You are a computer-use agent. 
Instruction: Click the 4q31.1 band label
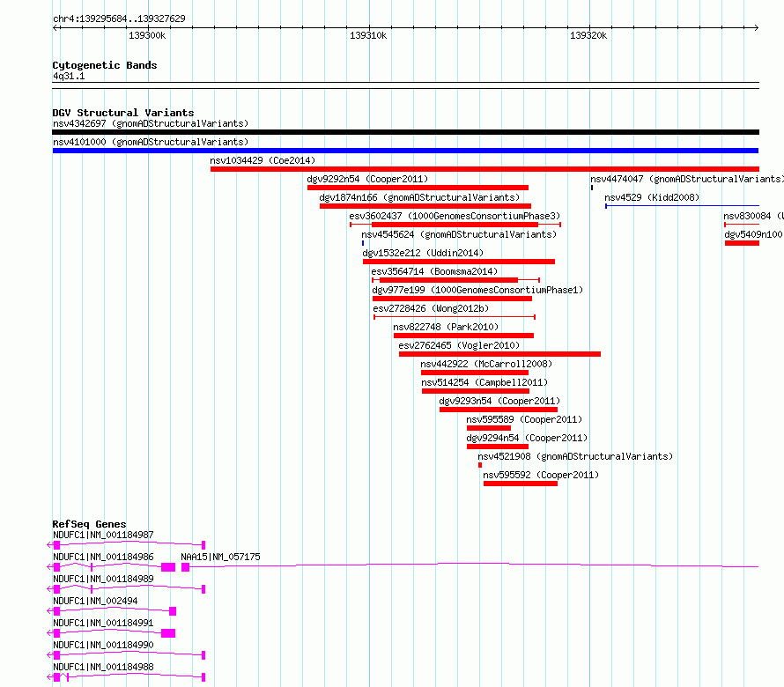click(69, 76)
